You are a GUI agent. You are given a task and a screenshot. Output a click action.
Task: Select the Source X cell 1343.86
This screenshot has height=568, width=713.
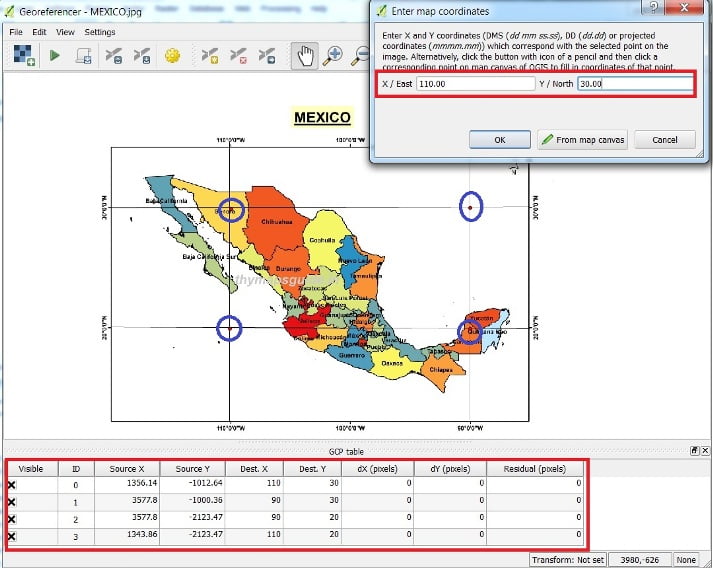pyautogui.click(x=127, y=535)
